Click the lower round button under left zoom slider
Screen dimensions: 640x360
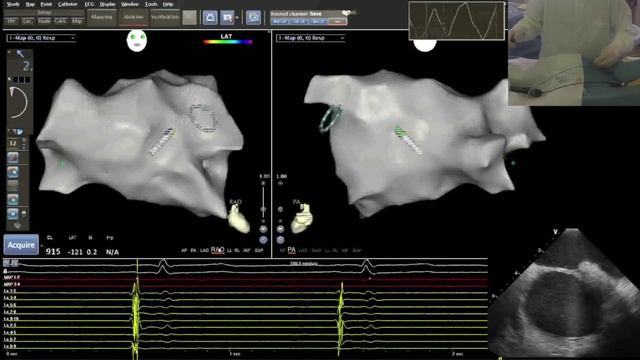tap(263, 240)
